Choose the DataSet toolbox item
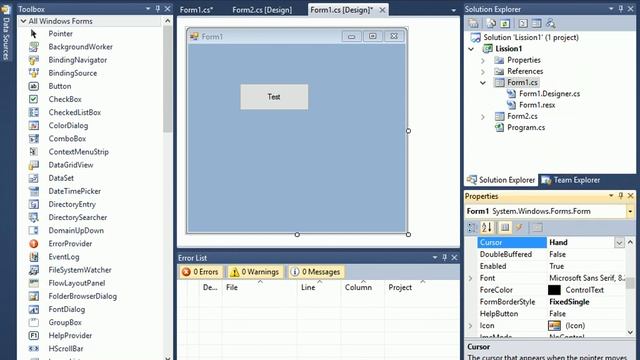Screen dimensions: 640x360 coord(61,178)
